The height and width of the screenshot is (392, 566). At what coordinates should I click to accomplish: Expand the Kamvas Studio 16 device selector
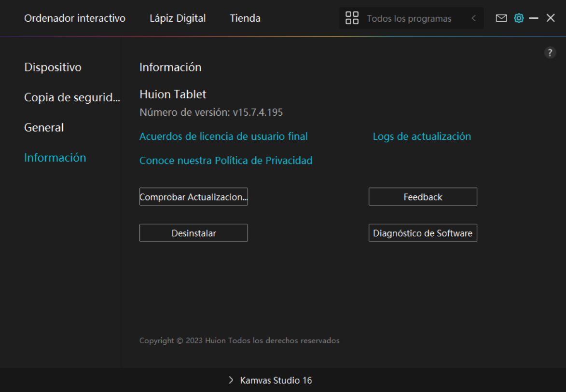click(271, 380)
